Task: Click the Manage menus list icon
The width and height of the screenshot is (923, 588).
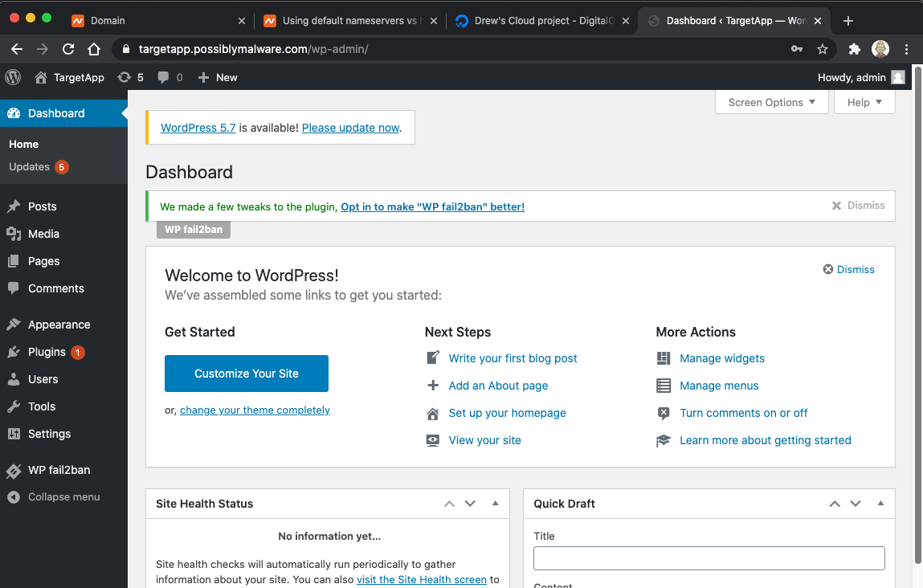Action: pos(664,386)
